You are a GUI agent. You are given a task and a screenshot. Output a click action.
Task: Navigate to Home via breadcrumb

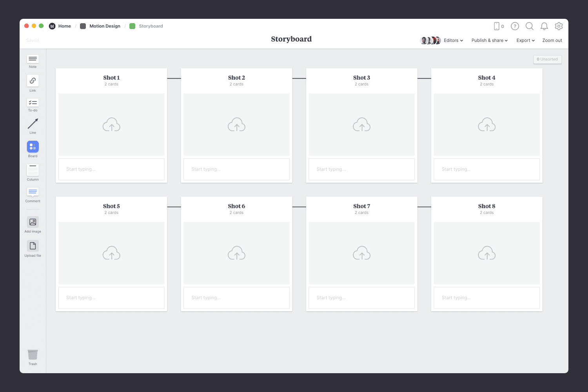pyautogui.click(x=64, y=26)
